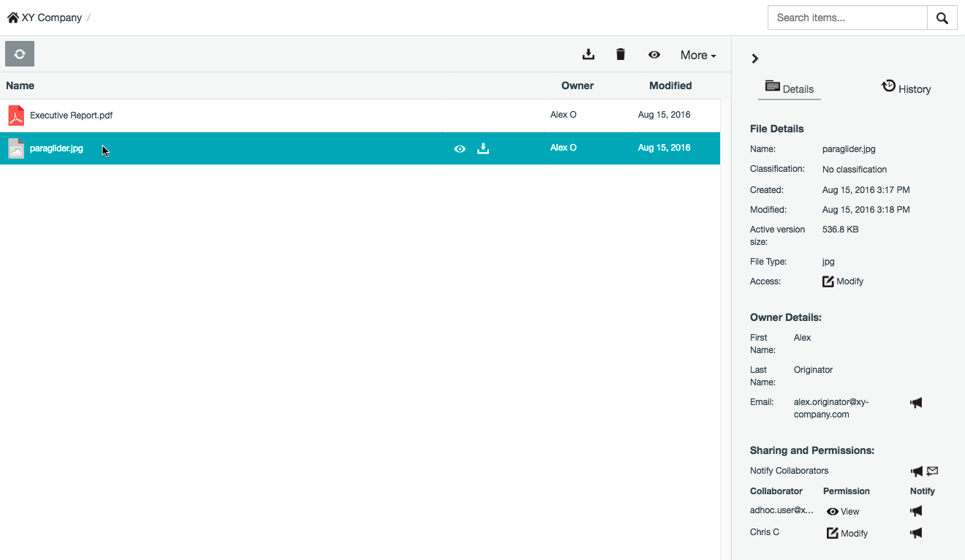Click the trash delete icon
The height and width of the screenshot is (560, 965).
coord(621,54)
